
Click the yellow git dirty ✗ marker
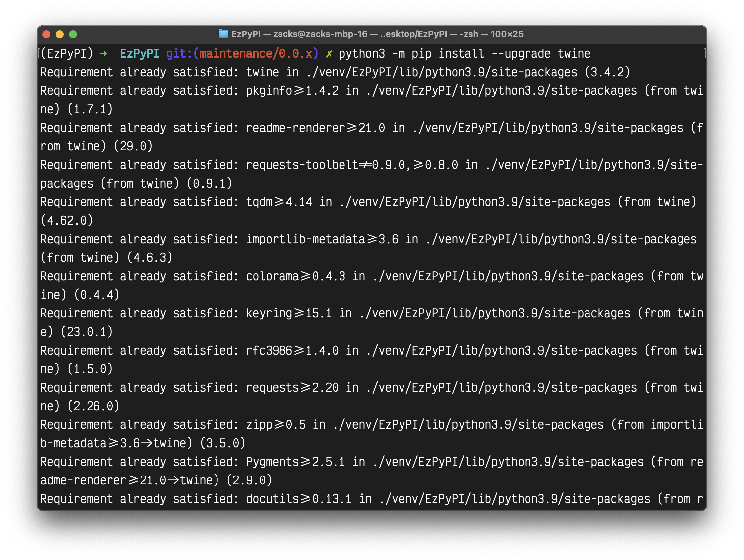click(329, 54)
